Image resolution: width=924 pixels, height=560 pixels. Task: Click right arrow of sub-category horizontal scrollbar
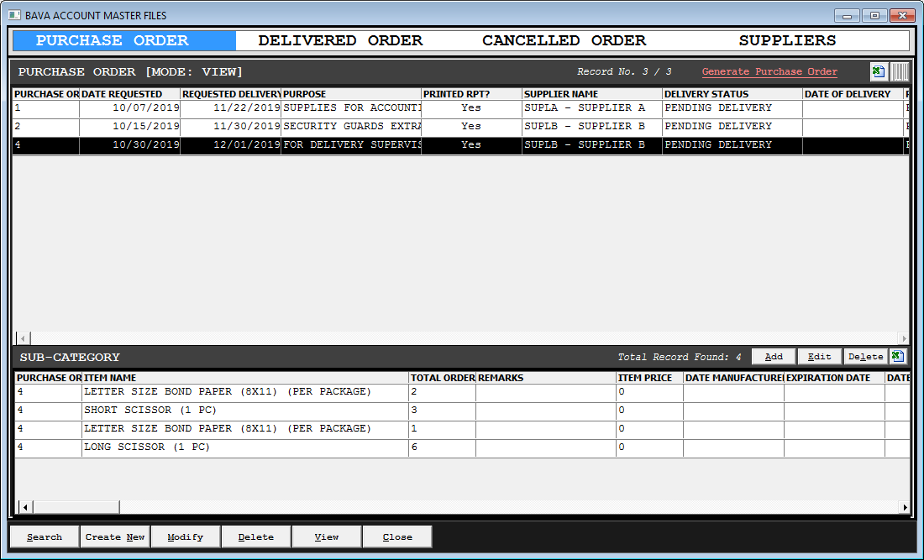point(905,507)
